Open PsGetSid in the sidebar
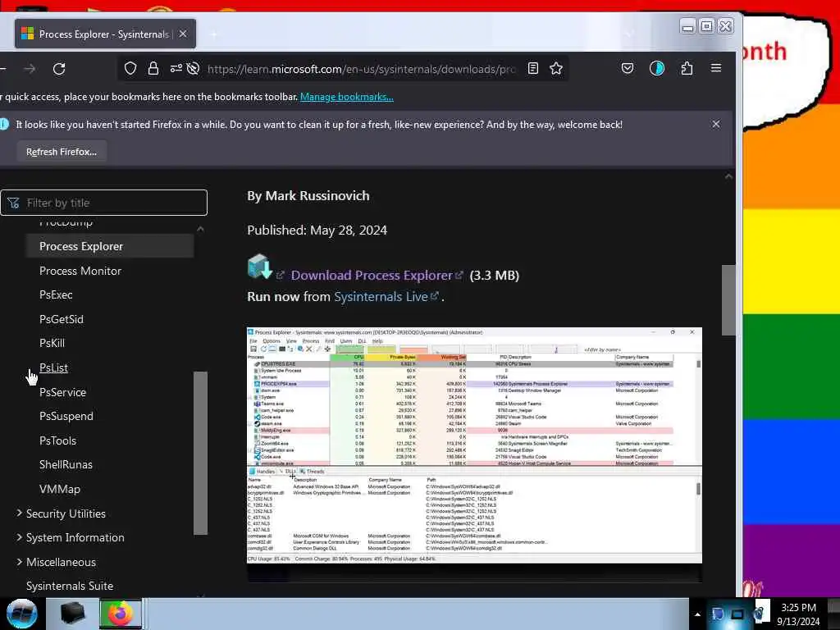 (x=61, y=319)
